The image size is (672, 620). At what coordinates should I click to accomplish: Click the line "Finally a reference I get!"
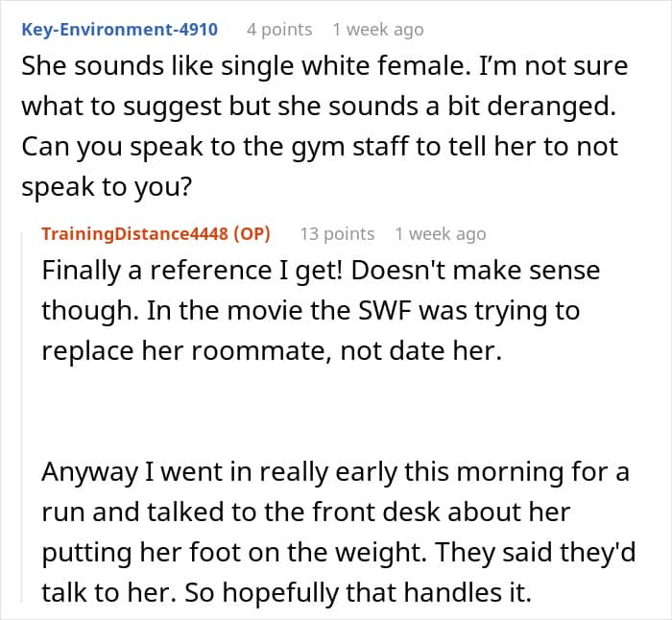tap(192, 271)
